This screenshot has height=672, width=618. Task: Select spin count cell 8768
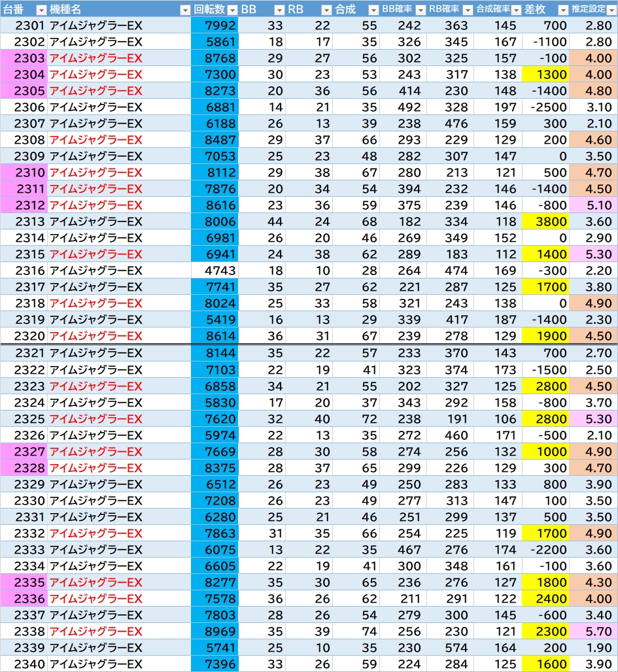[215, 58]
